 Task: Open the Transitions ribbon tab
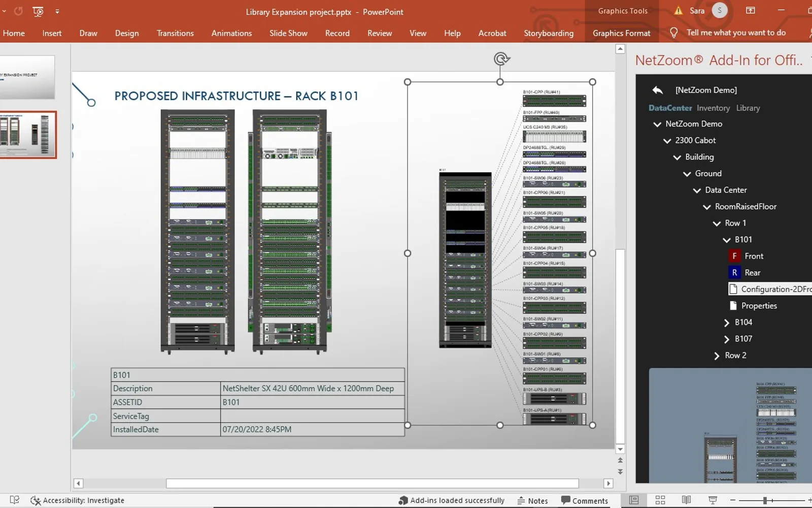coord(175,33)
